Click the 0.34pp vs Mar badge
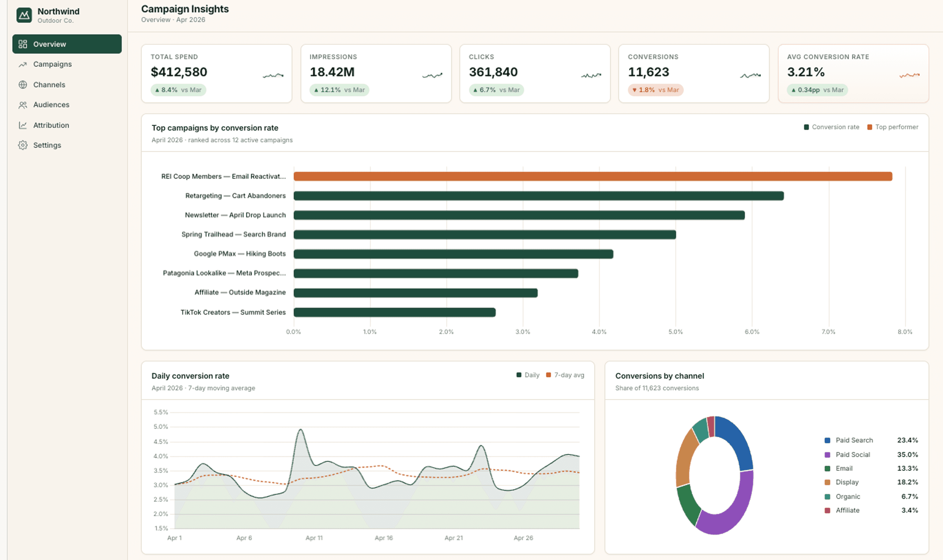The image size is (943, 560). [817, 90]
